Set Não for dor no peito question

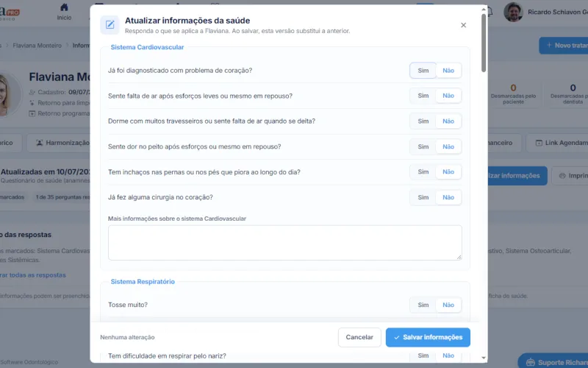tap(448, 146)
